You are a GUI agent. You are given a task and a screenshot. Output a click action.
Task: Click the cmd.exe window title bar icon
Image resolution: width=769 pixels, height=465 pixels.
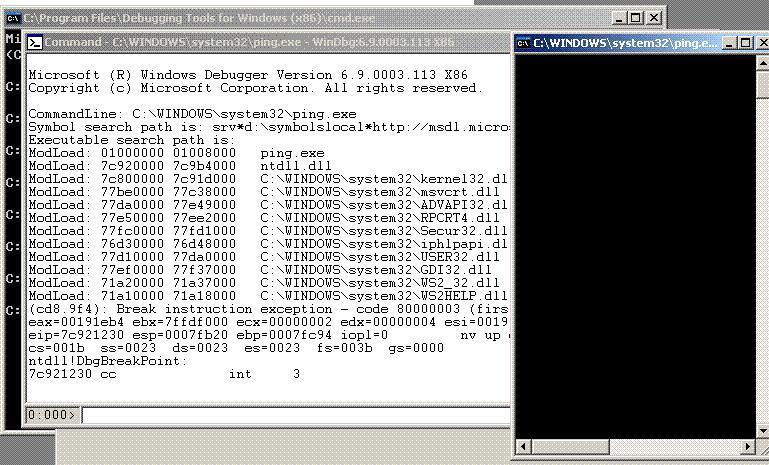[14, 19]
